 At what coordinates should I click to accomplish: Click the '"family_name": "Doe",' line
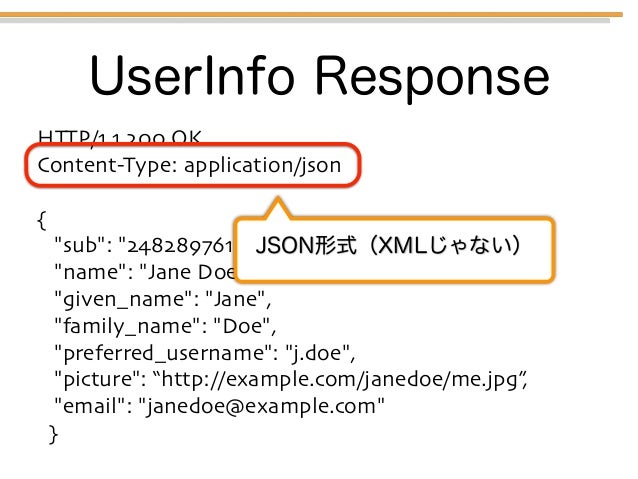pyautogui.click(x=165, y=326)
